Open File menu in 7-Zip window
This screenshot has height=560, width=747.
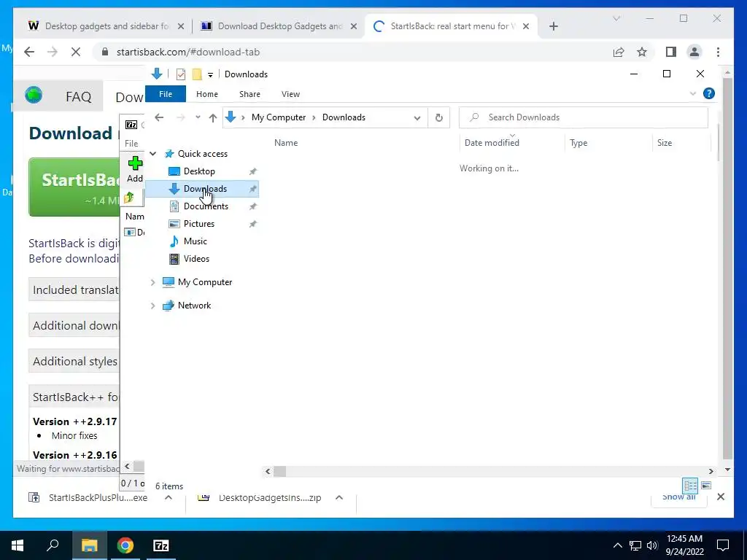pyautogui.click(x=131, y=144)
